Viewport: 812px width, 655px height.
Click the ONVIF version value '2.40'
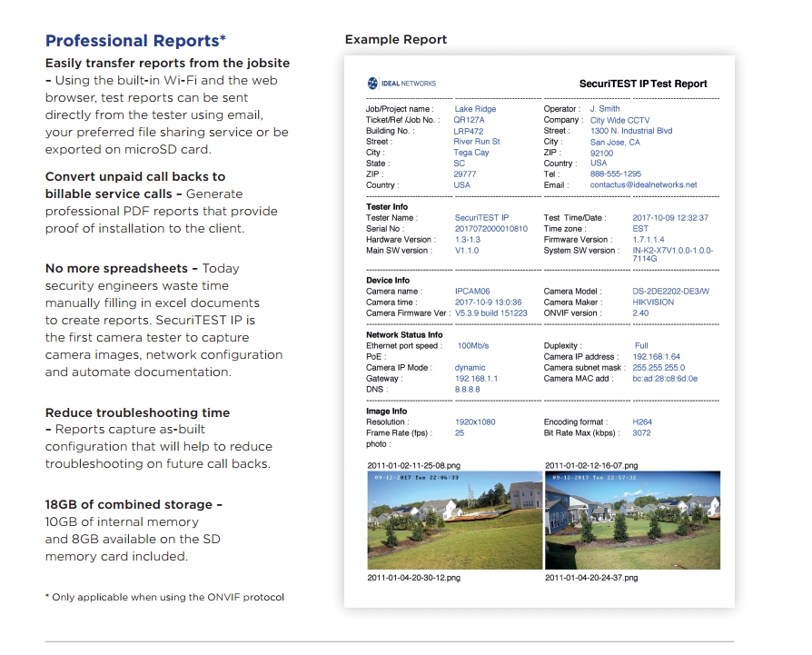640,313
